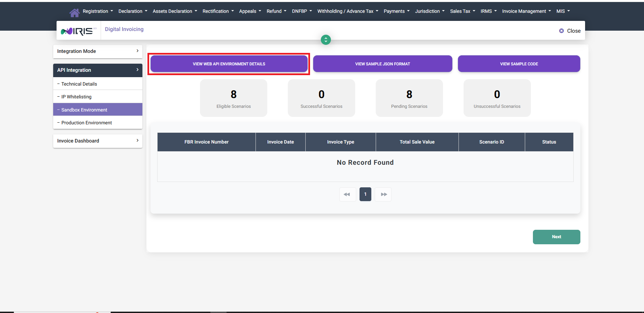Open the Sales Tax dropdown menu
644x313 pixels.
point(462,11)
